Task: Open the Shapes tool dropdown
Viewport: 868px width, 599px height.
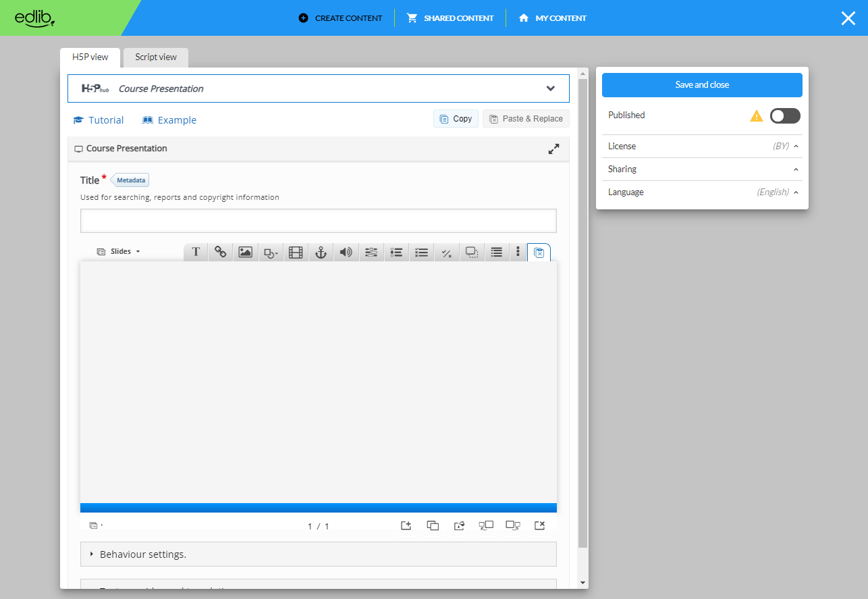Action: click(271, 252)
